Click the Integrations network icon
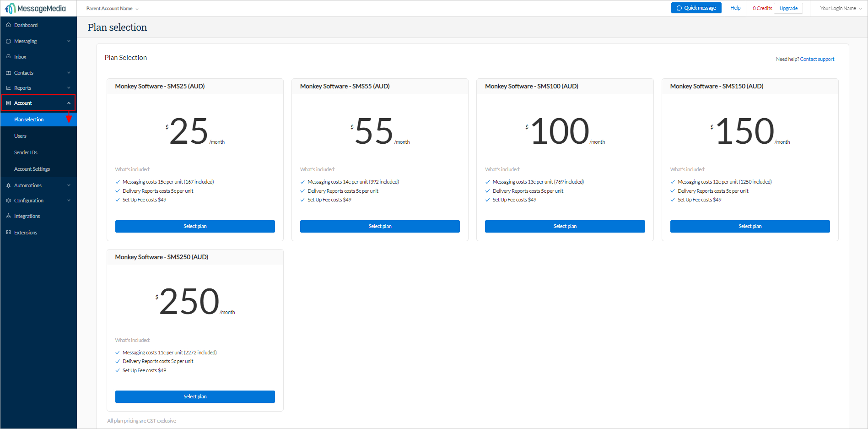Screen dimensions: 868x429 [8, 216]
